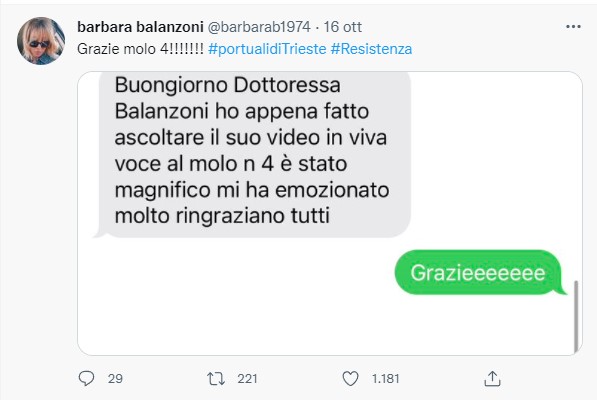The image size is (597, 400).
Task: Click the scrollbar in the attached image
Action: tap(576, 317)
